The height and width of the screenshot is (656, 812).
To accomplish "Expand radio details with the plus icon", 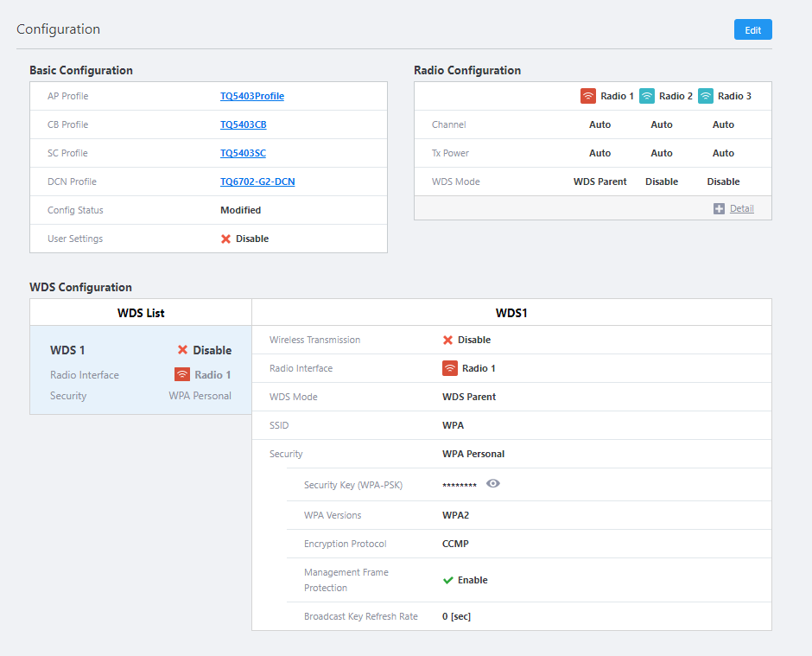I will [719, 208].
